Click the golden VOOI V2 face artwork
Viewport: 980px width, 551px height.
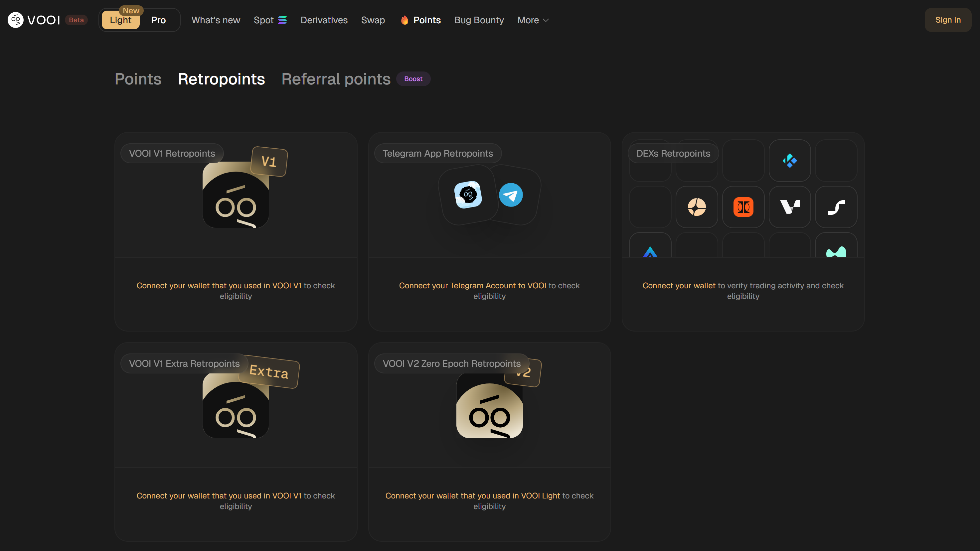[x=489, y=405]
